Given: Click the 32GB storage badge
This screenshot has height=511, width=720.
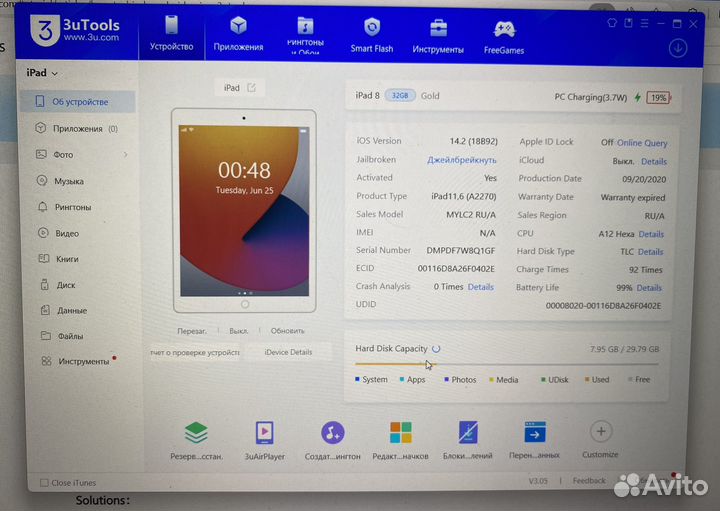Looking at the screenshot, I should pyautogui.click(x=400, y=95).
